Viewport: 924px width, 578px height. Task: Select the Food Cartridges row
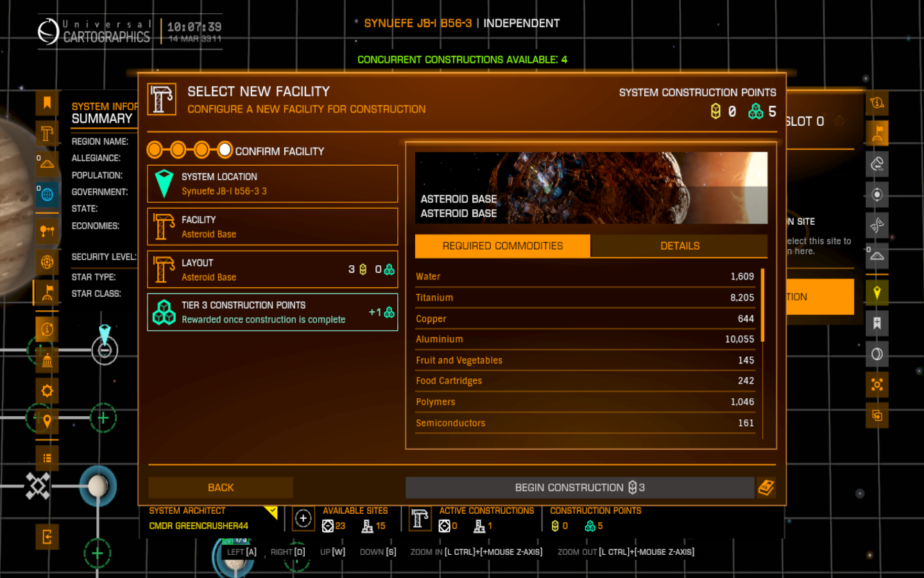pyautogui.click(x=585, y=381)
